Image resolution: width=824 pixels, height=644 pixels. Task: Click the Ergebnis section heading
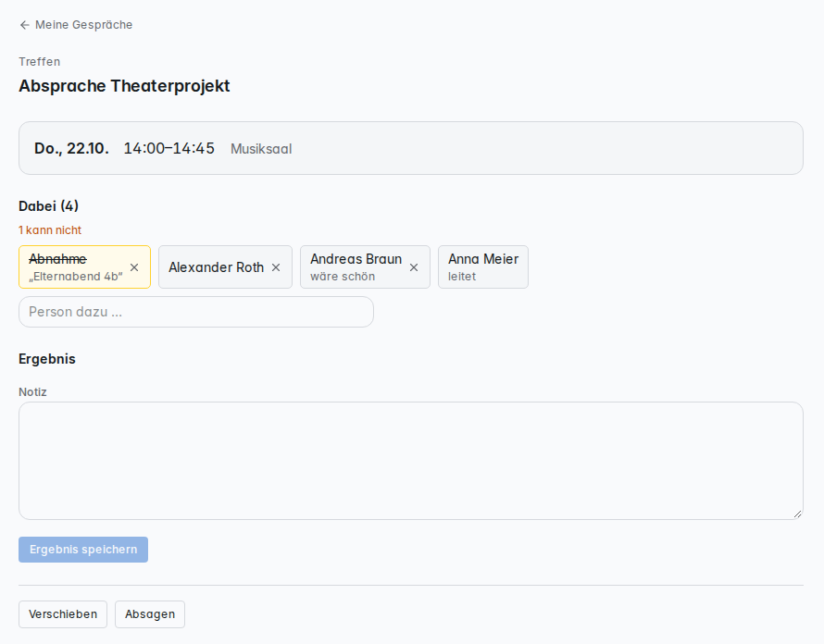pyautogui.click(x=47, y=359)
